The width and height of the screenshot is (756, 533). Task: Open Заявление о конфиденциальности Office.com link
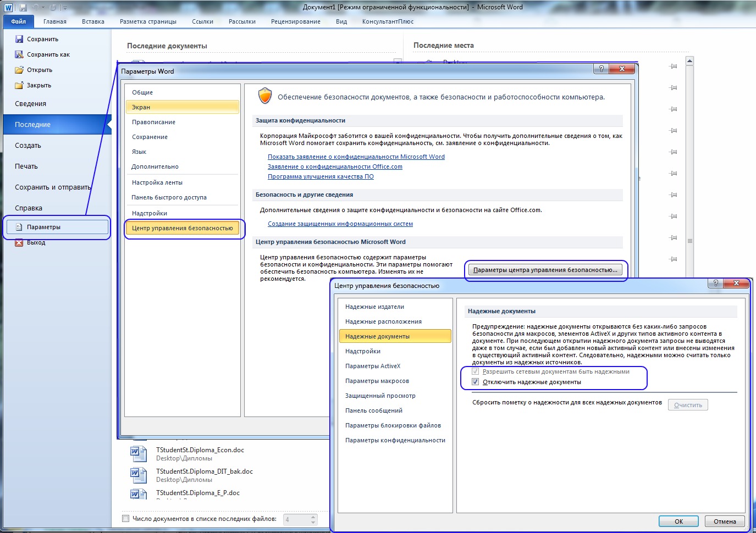coord(335,166)
